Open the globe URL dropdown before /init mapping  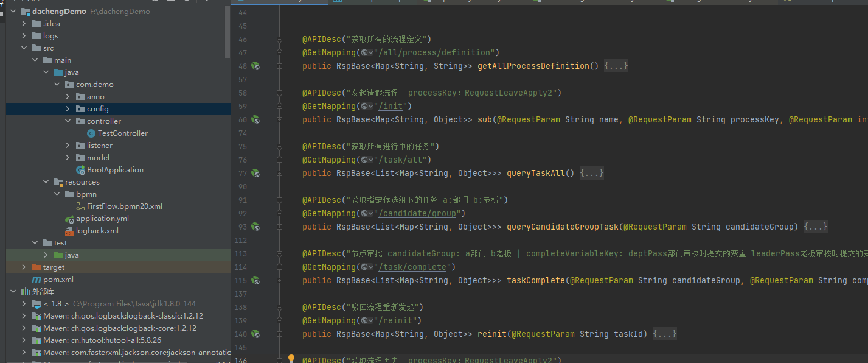[366, 106]
